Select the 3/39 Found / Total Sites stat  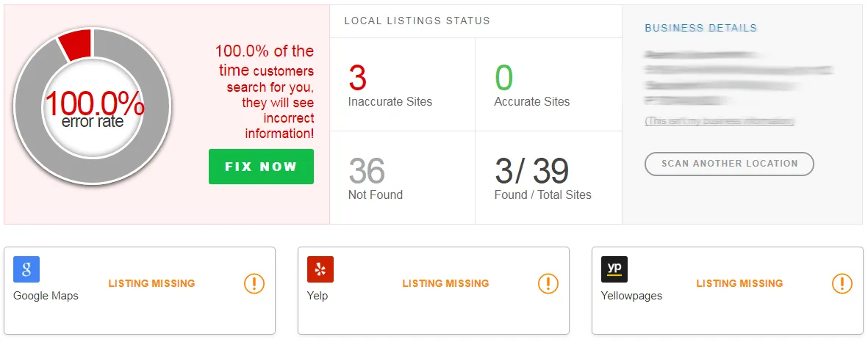pos(542,179)
